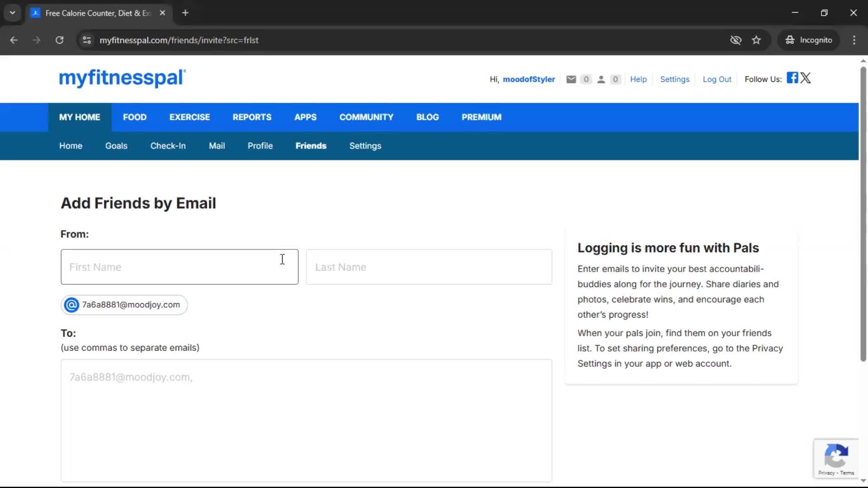Close the Free Calorie Counter tab
868x488 pixels.
162,13
